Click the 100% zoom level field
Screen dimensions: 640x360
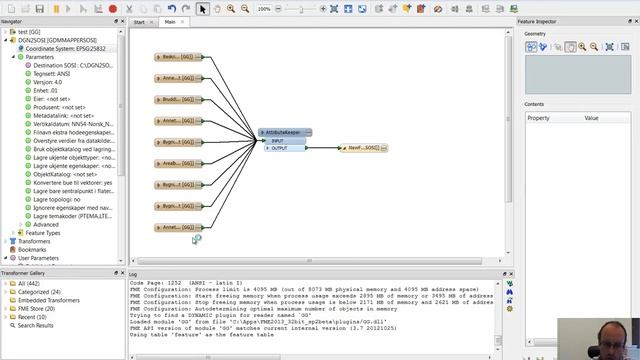click(264, 9)
